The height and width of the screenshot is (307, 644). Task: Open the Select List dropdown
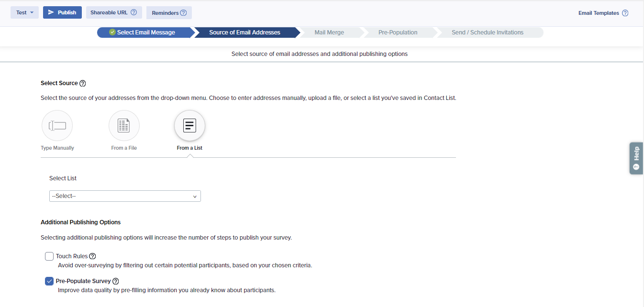pos(125,196)
